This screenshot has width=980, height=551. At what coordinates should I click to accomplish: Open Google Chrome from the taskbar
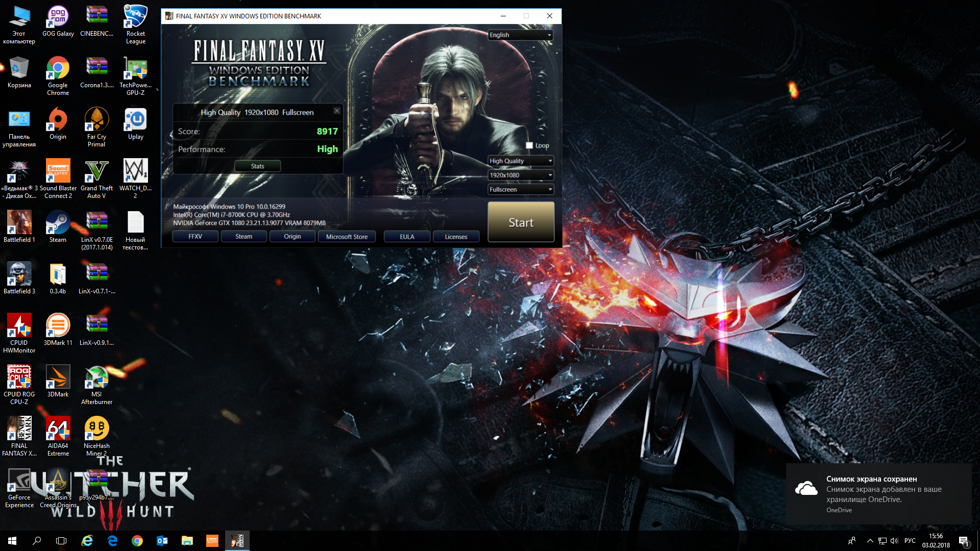(x=137, y=541)
